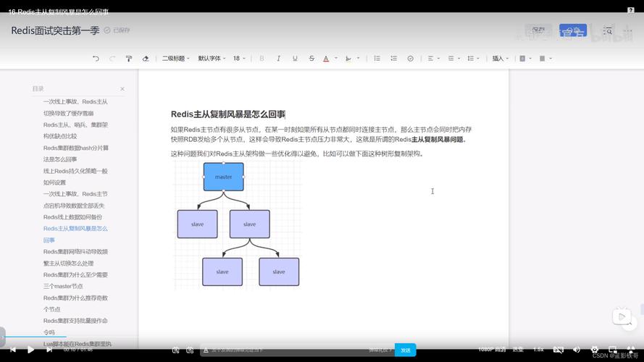Click the document title Redis面试突击第一季
644x362 pixels.
coord(55,31)
